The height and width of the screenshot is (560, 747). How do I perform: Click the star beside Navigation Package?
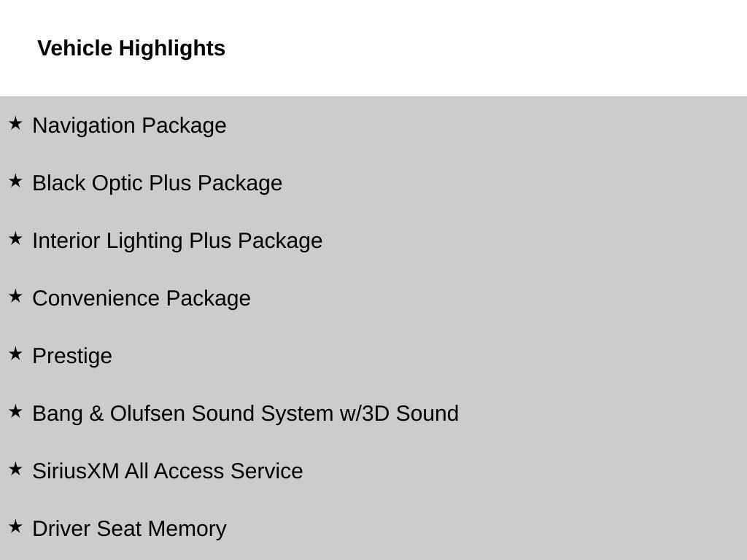[15, 123]
